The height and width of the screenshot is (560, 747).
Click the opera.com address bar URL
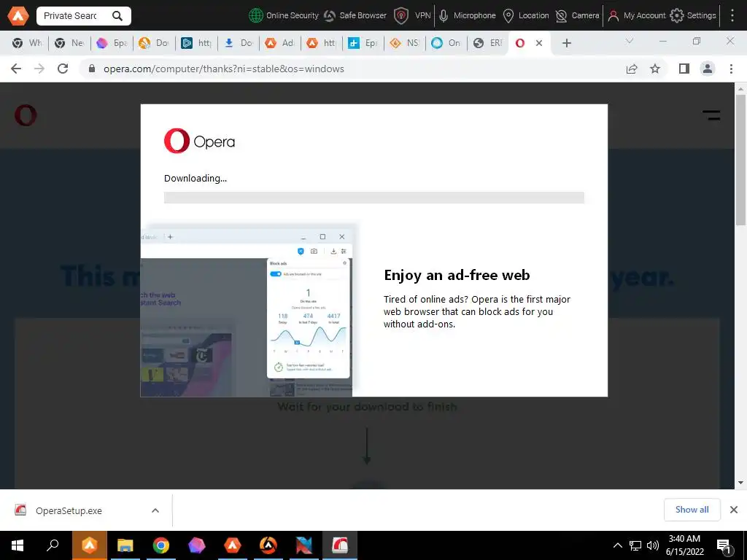pos(224,69)
